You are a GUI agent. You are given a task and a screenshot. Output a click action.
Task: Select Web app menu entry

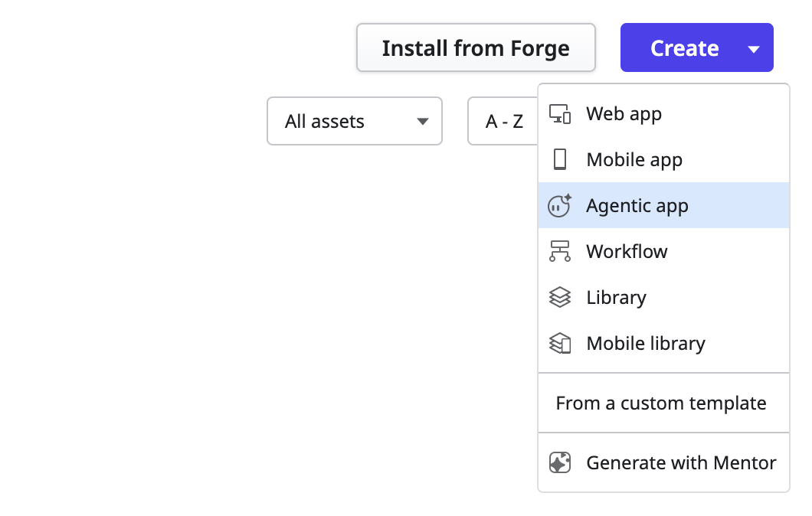(x=664, y=114)
